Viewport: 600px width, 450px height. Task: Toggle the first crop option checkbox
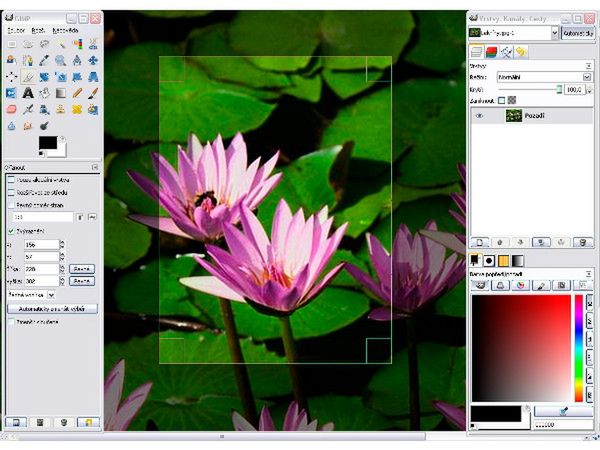point(11,180)
